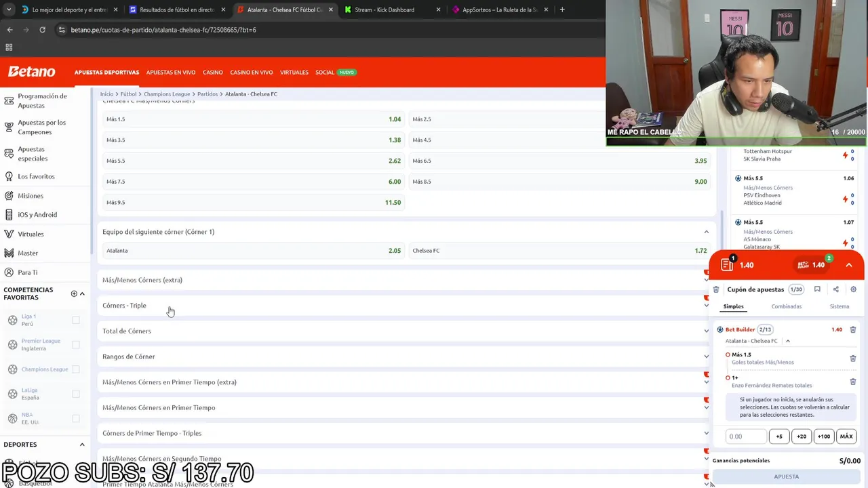Collapse the Deportes sidebar section
Viewport: 868px width, 488px height.
[82, 445]
